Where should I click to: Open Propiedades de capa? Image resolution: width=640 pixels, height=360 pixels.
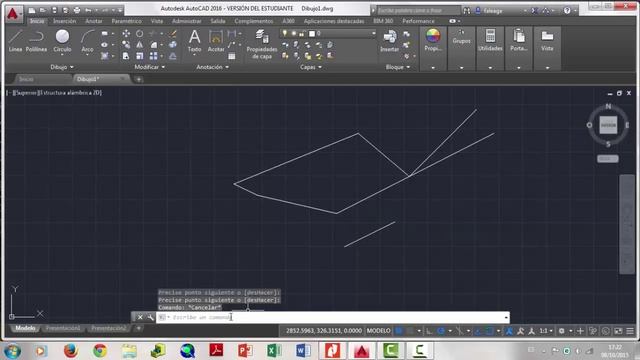click(x=262, y=45)
